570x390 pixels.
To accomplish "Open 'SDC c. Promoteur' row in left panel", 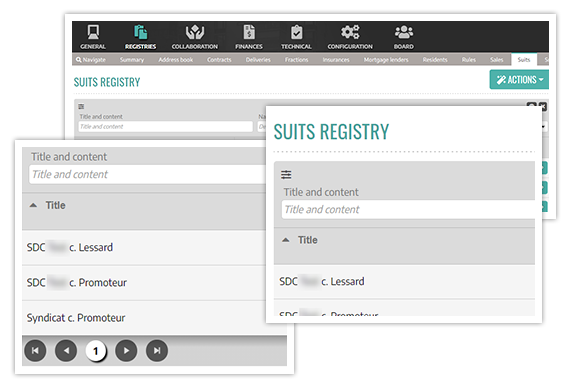I will click(x=145, y=283).
